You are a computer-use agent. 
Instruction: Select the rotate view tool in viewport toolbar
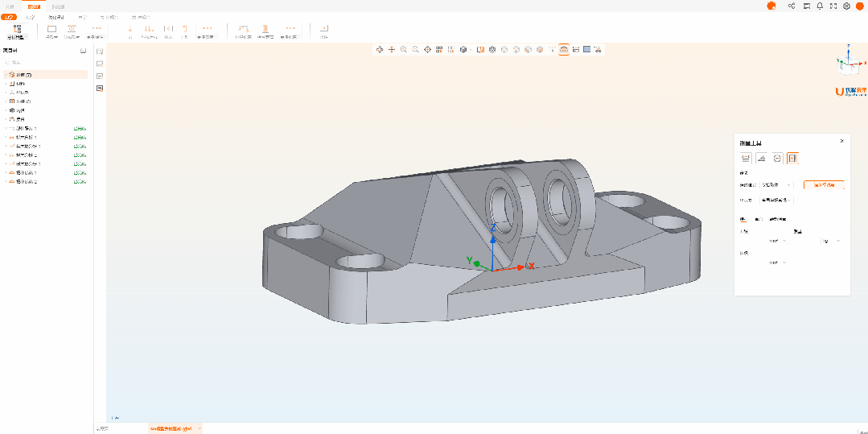point(379,50)
